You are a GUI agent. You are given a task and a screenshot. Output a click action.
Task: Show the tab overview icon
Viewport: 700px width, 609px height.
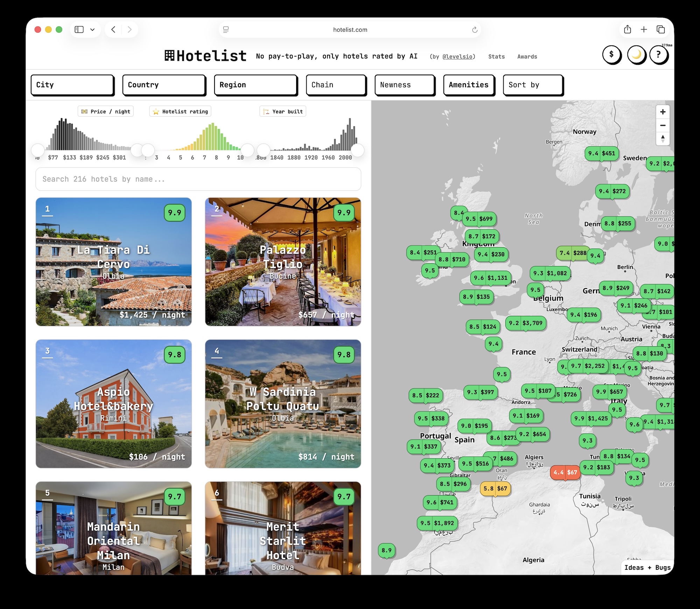coord(661,29)
